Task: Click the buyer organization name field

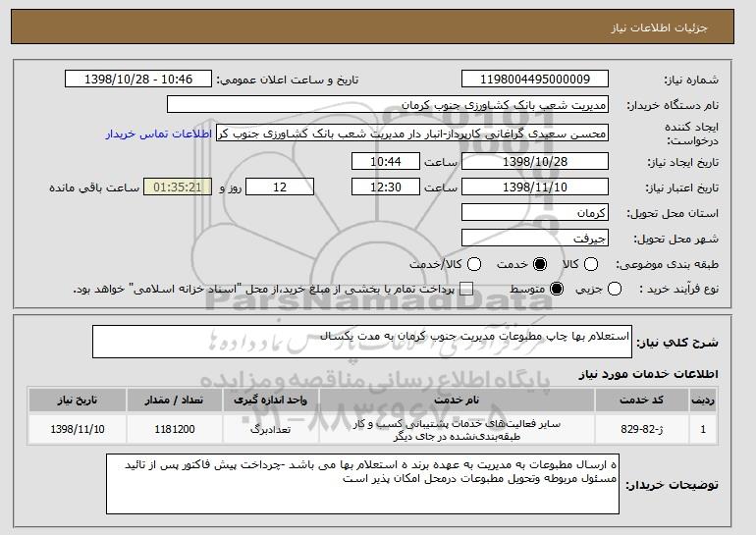Action: (388, 105)
